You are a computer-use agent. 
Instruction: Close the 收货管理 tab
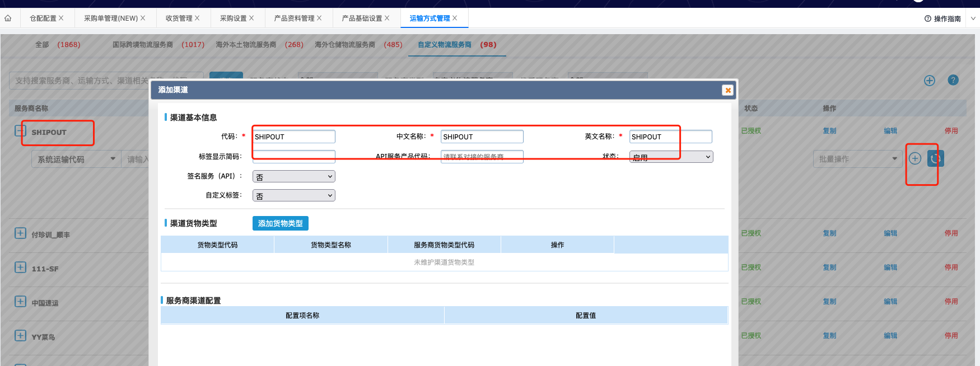(197, 18)
